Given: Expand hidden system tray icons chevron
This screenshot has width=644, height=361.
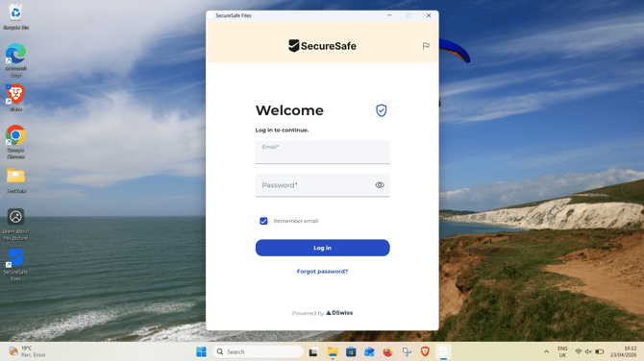Looking at the screenshot, I should (x=546, y=351).
